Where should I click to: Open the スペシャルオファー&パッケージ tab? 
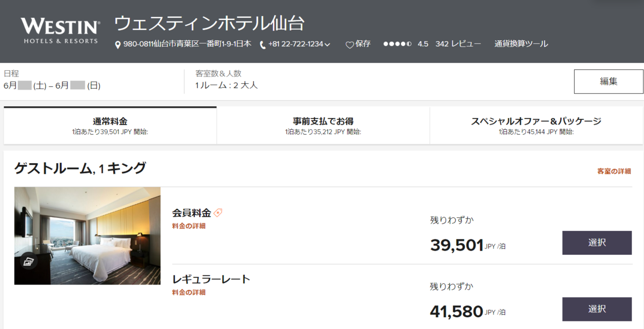[x=536, y=126]
